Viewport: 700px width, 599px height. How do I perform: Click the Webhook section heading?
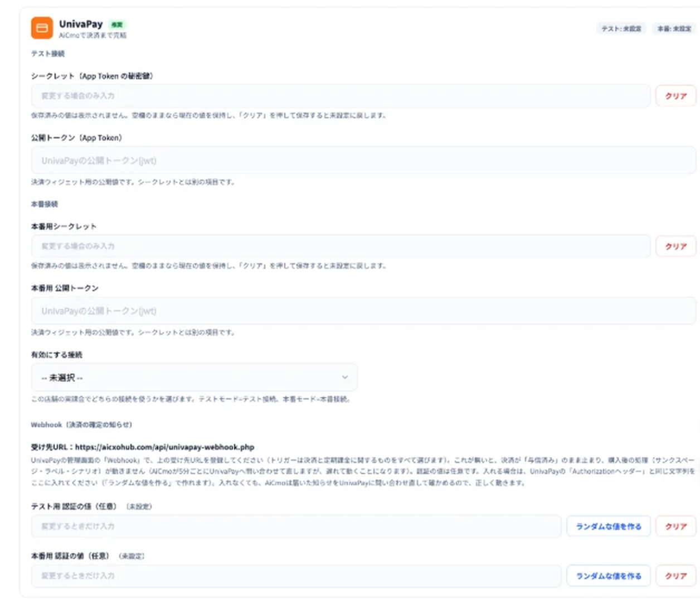click(81, 424)
